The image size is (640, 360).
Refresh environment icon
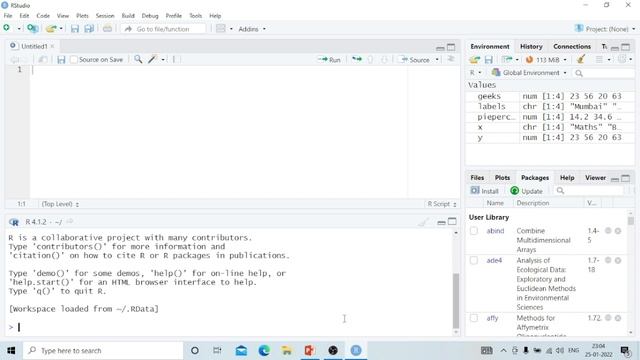pyautogui.click(x=622, y=59)
